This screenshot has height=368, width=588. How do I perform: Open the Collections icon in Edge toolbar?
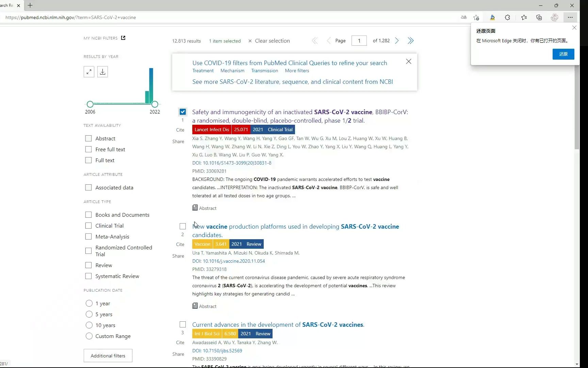(x=539, y=17)
